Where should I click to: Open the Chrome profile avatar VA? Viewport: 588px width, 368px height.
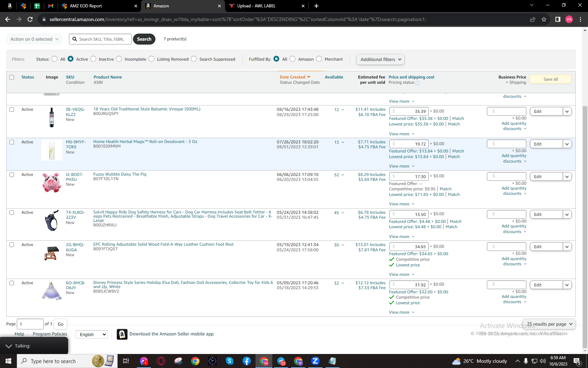pyautogui.click(x=569, y=19)
